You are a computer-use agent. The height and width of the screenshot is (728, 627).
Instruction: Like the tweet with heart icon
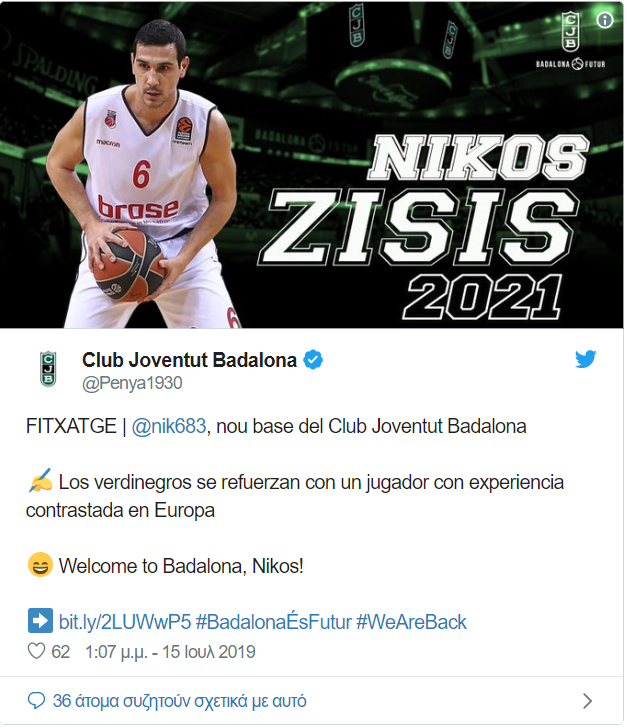click(36, 651)
